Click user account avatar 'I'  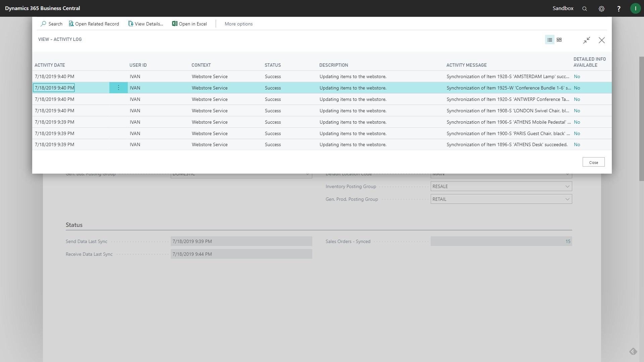[635, 9]
